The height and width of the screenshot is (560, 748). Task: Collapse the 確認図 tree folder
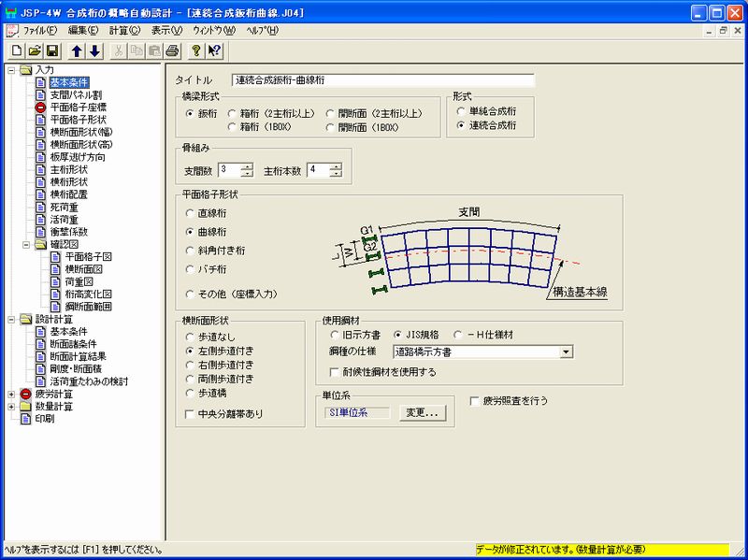25,244
